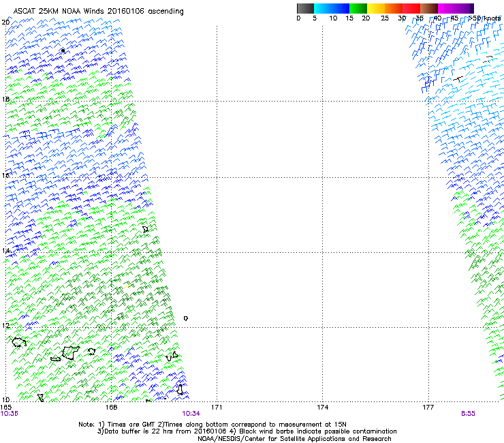Select the green 15-20 knots legend segment

point(358,8)
